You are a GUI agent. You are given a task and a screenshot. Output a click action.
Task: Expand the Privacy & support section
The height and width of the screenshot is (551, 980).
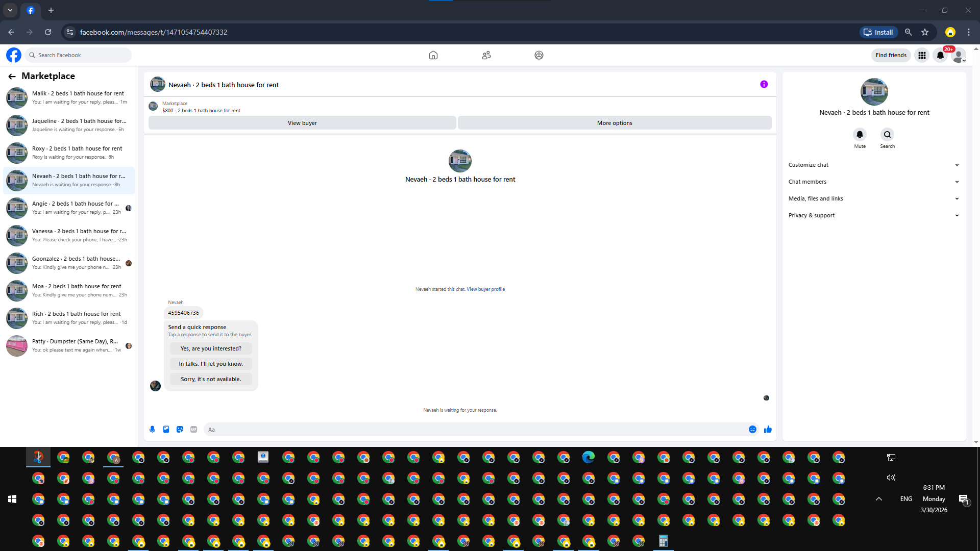[873, 215]
